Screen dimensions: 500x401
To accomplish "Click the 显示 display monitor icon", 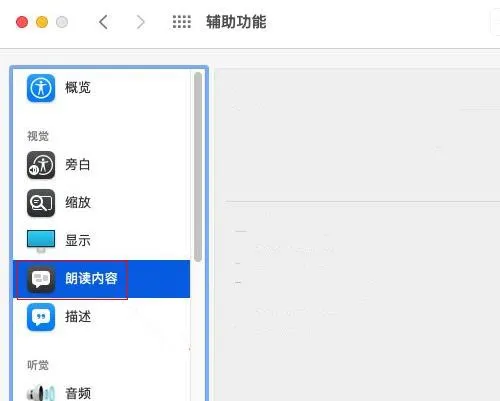I will tap(41, 241).
